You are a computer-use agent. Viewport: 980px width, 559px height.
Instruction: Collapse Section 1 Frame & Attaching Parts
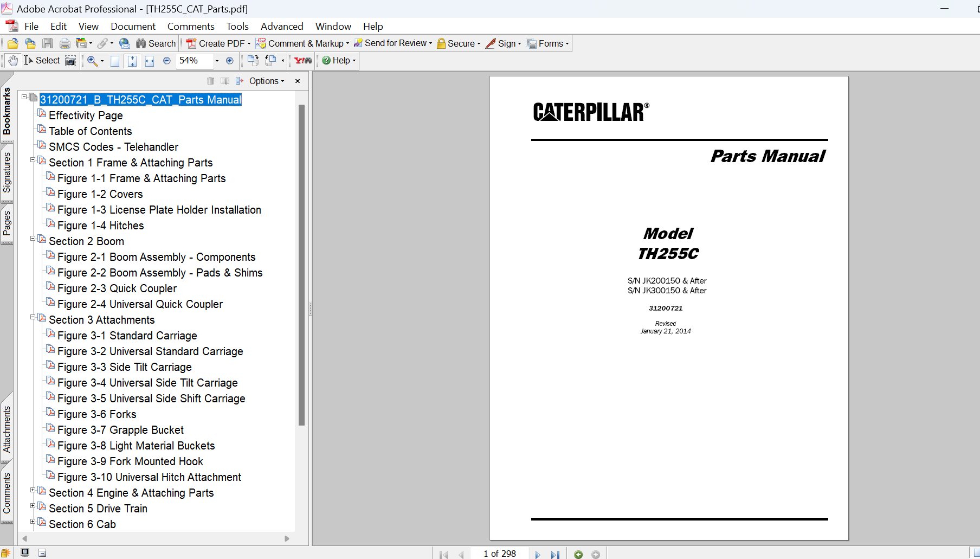click(x=33, y=160)
